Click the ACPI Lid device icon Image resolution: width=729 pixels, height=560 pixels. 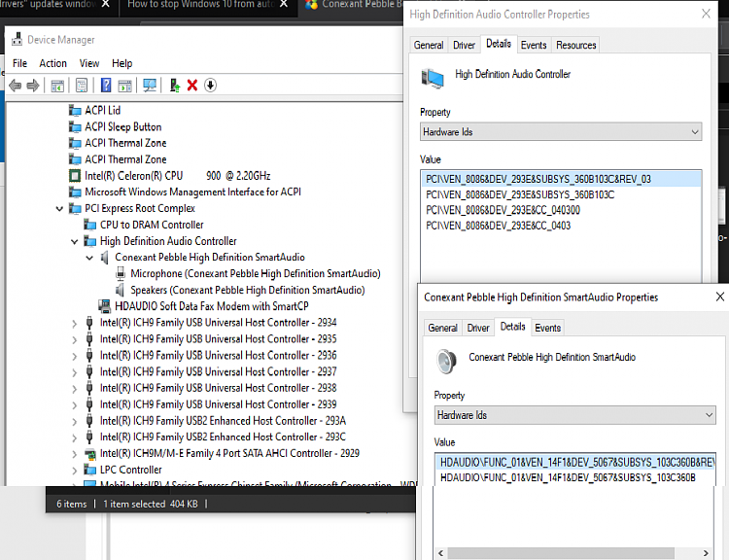tap(75, 110)
